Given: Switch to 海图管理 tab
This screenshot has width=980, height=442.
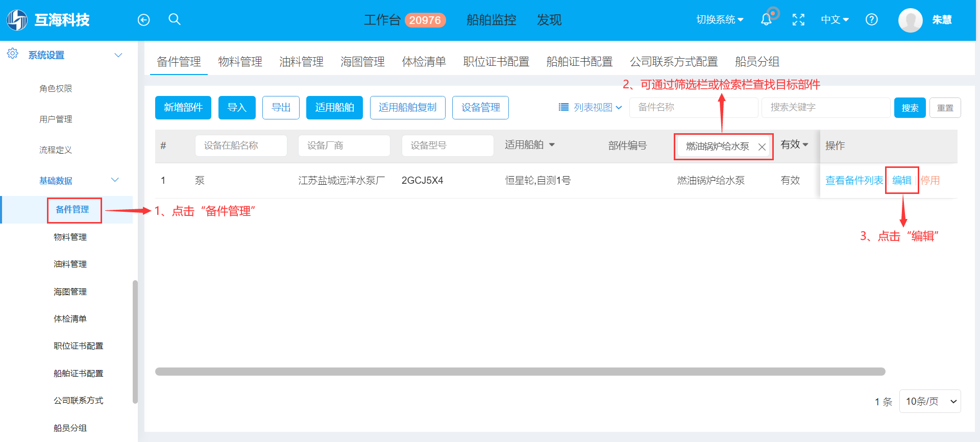Looking at the screenshot, I should (x=362, y=62).
